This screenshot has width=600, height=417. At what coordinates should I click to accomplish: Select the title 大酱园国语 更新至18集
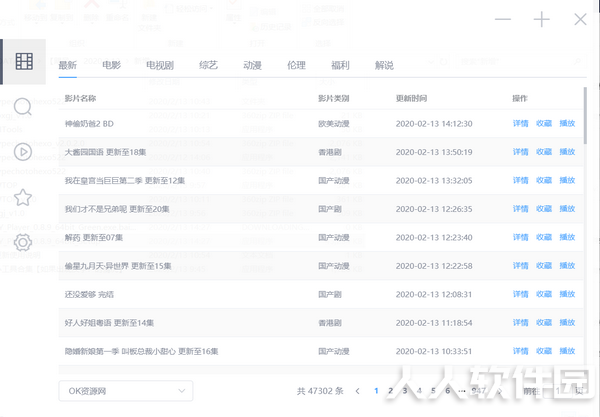pos(106,152)
